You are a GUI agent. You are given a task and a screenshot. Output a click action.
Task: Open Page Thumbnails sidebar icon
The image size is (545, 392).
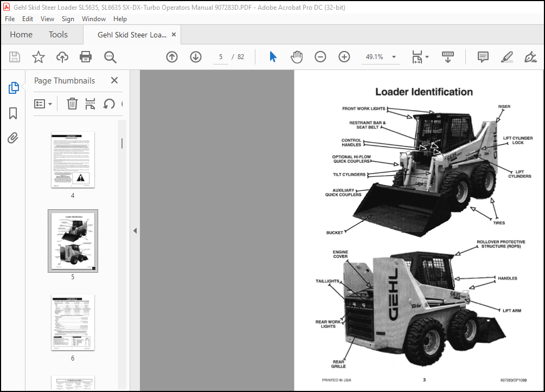13,88
